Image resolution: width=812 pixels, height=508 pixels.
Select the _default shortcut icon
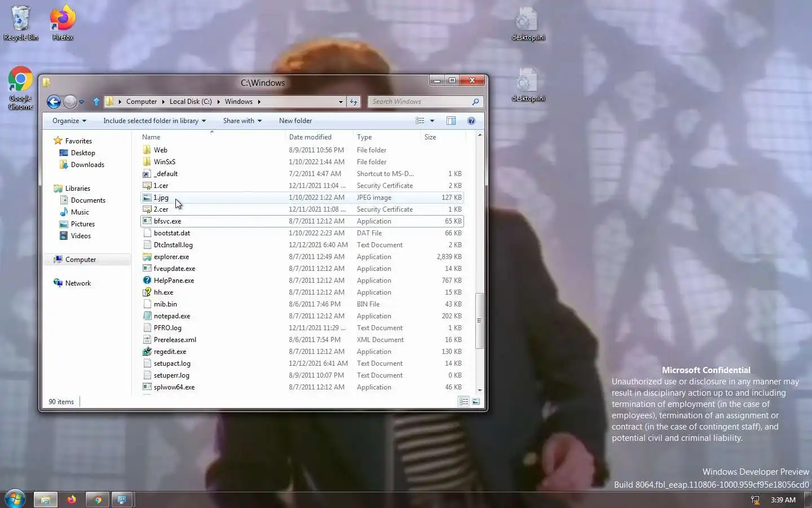coord(147,174)
